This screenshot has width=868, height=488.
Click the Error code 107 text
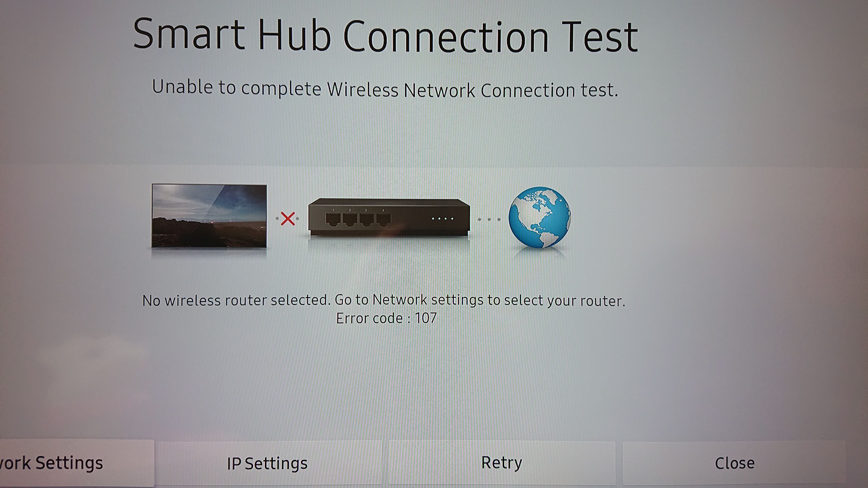(x=387, y=318)
